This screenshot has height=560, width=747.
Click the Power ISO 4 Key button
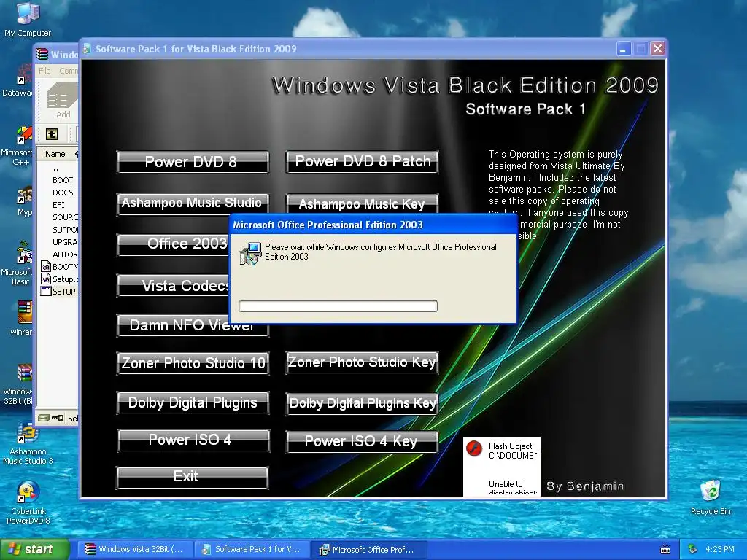tap(362, 441)
